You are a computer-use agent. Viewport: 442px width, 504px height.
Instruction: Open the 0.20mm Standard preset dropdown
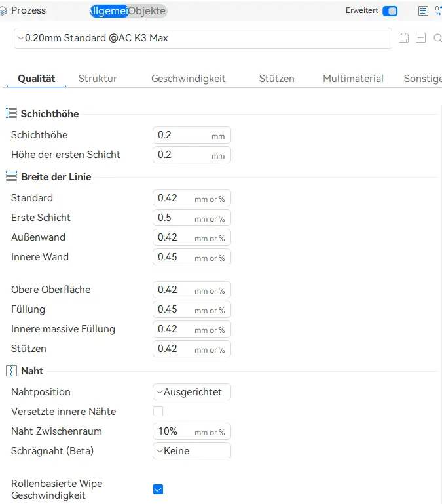click(x=203, y=38)
